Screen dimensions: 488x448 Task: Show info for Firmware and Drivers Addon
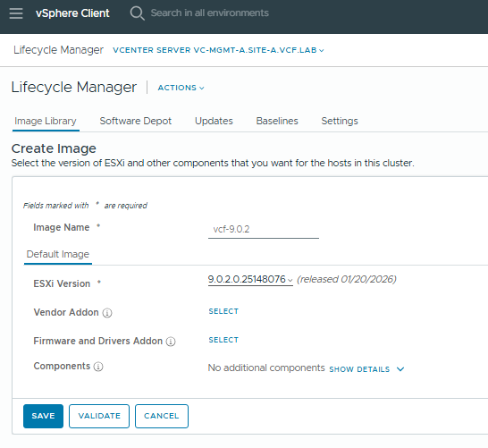171,342
